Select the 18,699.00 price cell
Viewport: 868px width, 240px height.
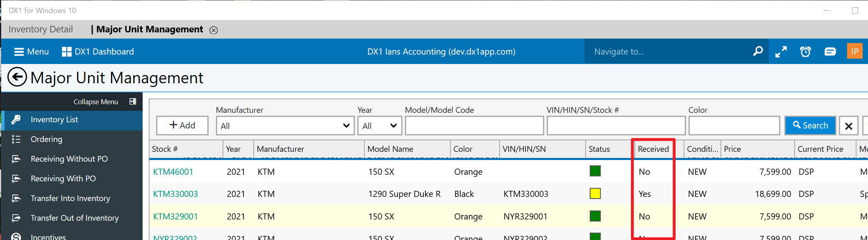coord(773,194)
